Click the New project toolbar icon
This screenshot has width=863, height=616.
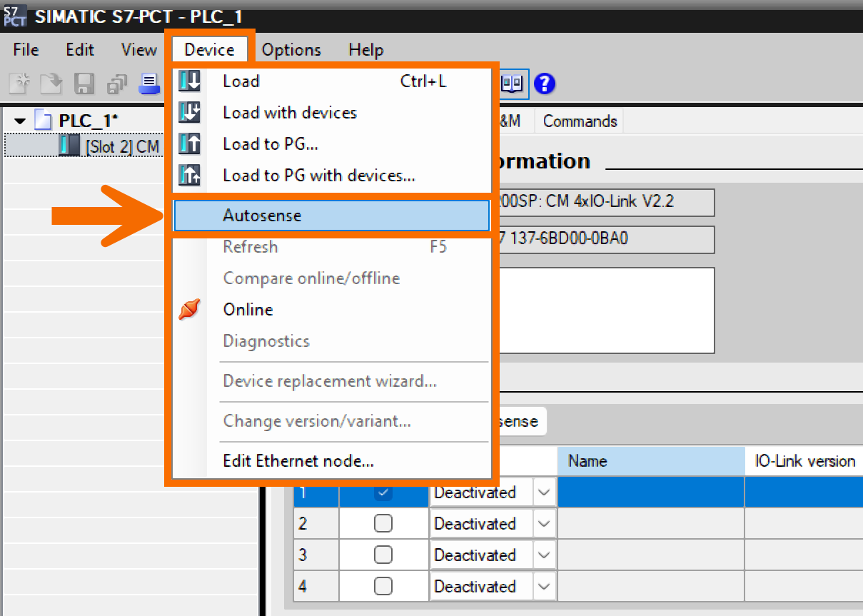[x=19, y=84]
